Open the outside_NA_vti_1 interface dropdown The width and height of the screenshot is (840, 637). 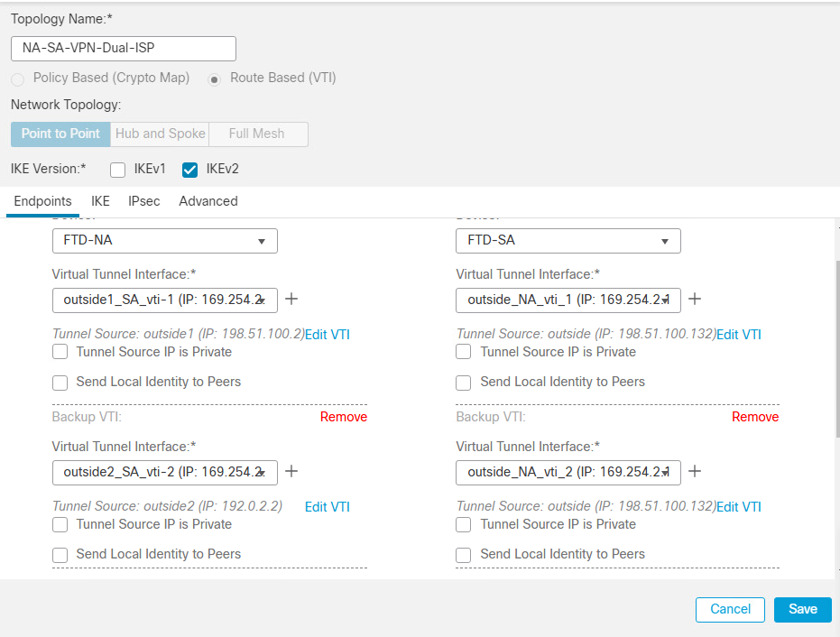coord(568,300)
